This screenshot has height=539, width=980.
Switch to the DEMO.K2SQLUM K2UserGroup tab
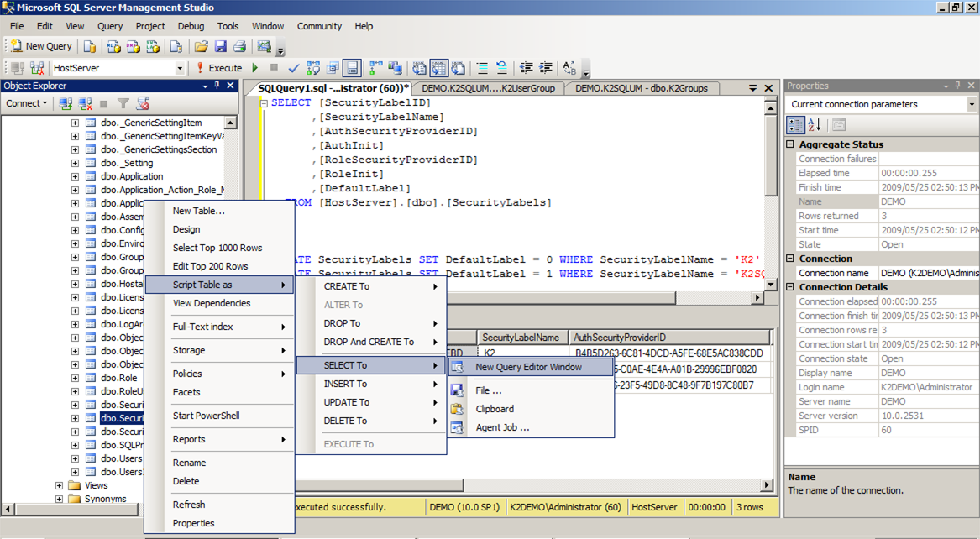click(488, 88)
